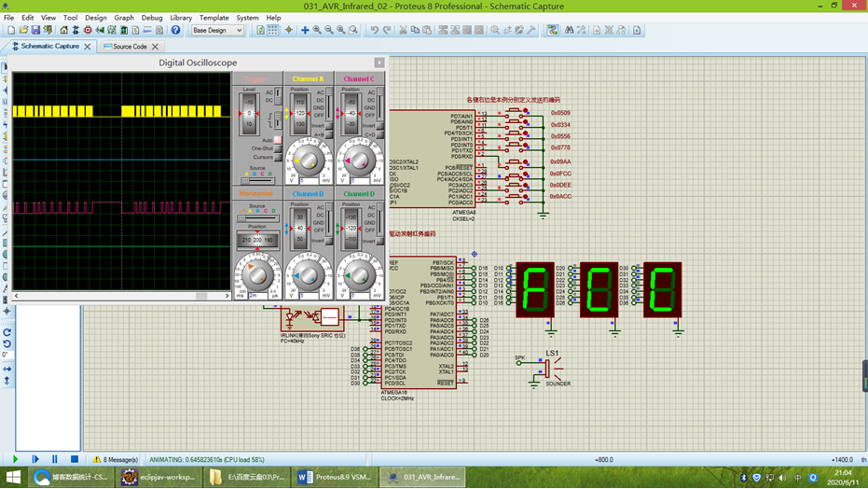Enable the One-Shot trigger button
Viewport: 868px width, 489px height.
[x=278, y=148]
